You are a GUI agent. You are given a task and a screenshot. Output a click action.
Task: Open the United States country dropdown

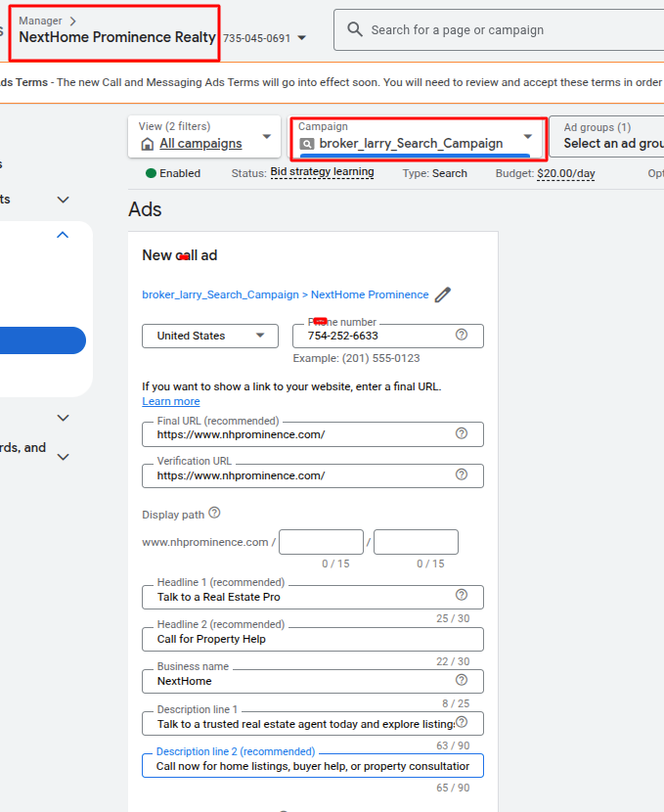click(x=210, y=337)
